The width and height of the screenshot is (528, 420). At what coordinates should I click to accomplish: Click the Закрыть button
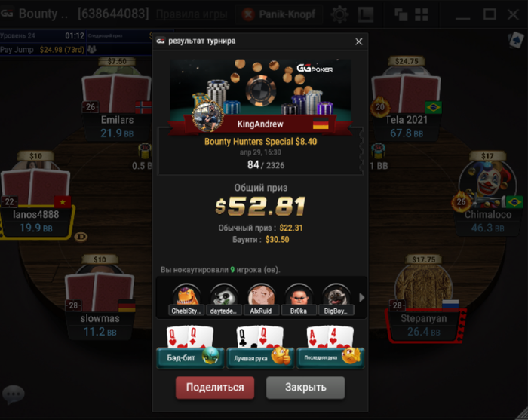pyautogui.click(x=305, y=388)
